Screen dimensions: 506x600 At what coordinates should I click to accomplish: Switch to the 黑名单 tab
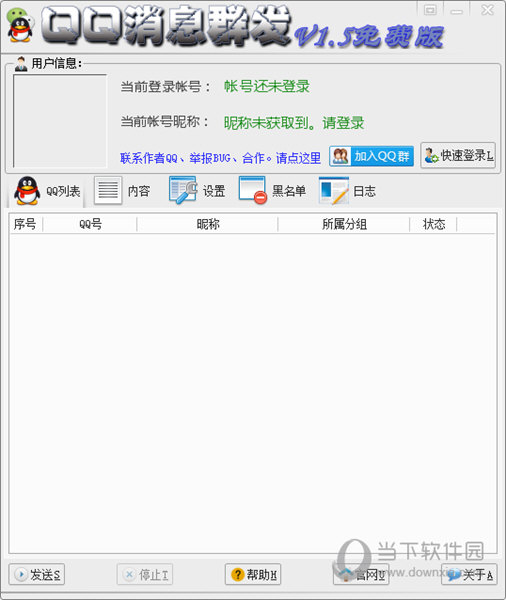point(272,191)
